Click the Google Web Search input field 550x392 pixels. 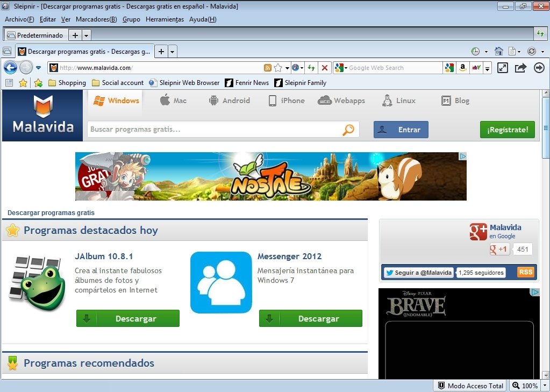395,68
